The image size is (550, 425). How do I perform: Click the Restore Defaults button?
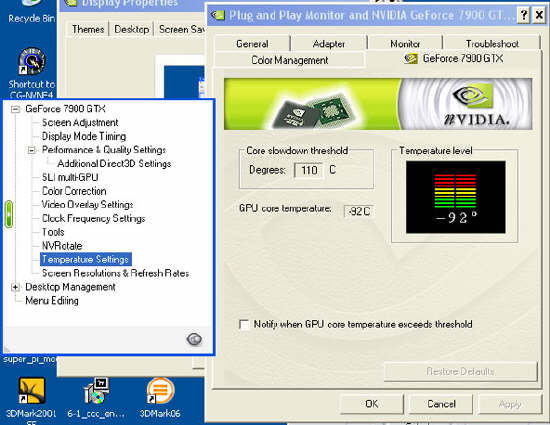coord(461,371)
